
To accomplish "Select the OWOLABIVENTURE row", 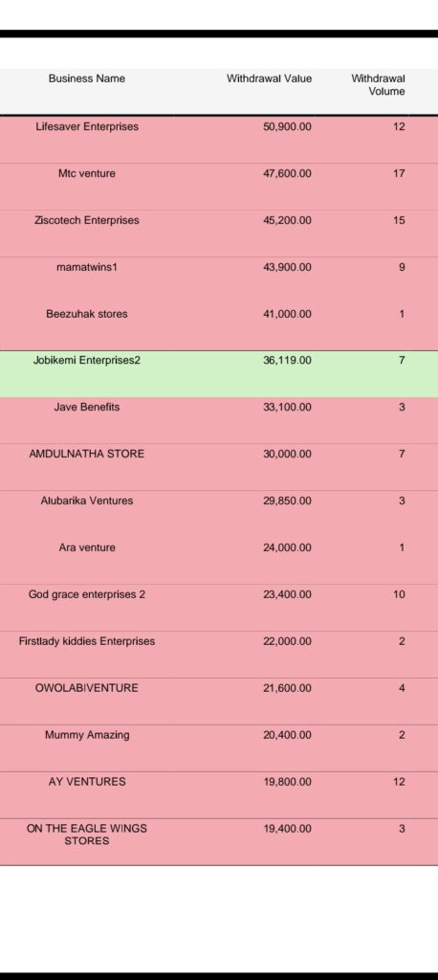I will tap(219, 702).
